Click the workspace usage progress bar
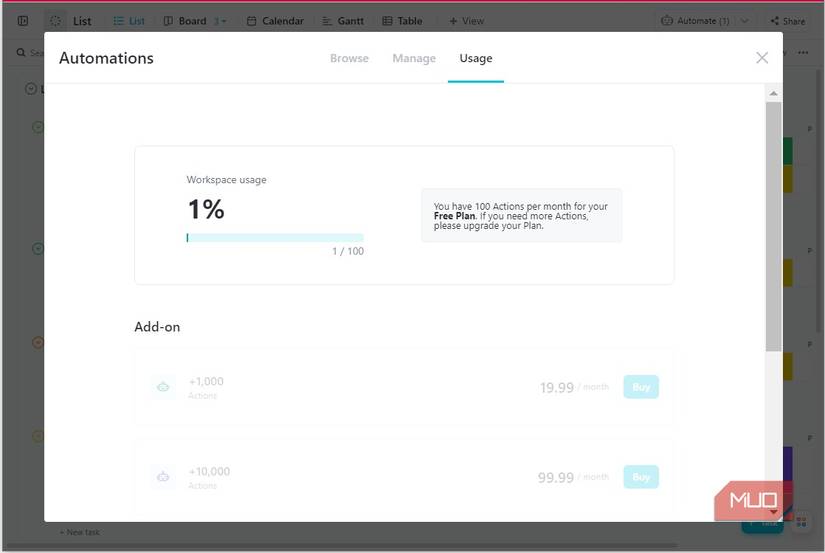Screen dimensions: 825x553 (x=275, y=238)
